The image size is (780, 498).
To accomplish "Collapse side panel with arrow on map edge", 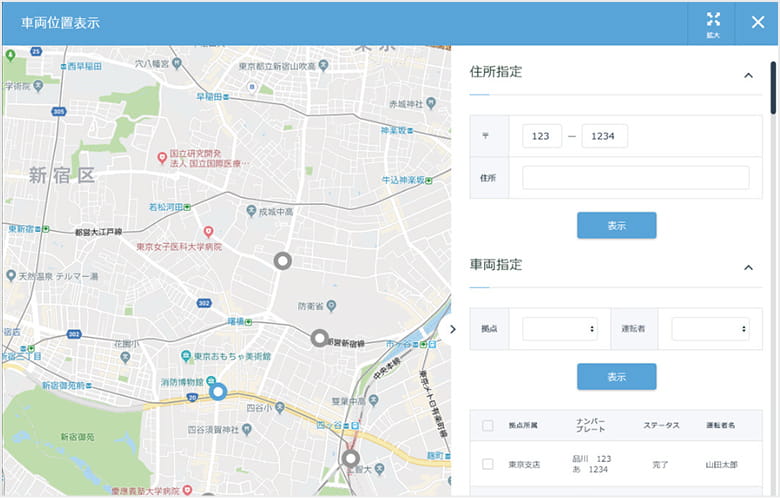I will pyautogui.click(x=452, y=329).
